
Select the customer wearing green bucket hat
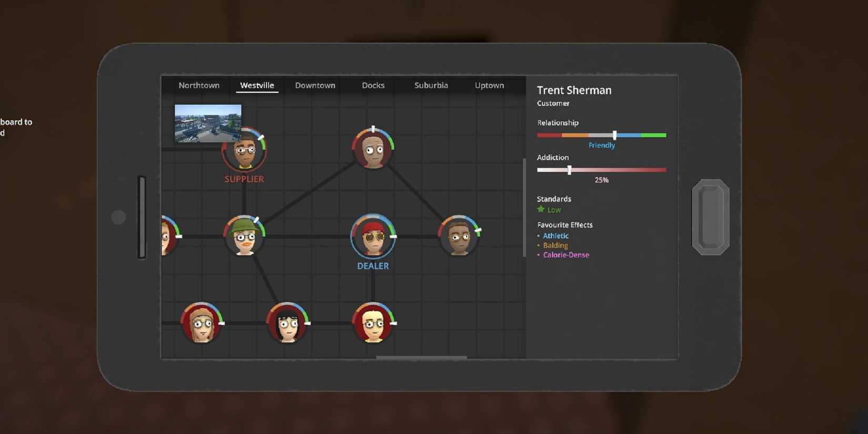244,237
